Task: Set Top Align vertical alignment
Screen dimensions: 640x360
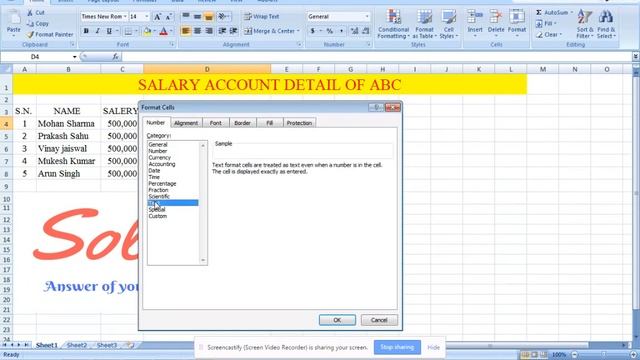Action: pyautogui.click(x=186, y=16)
